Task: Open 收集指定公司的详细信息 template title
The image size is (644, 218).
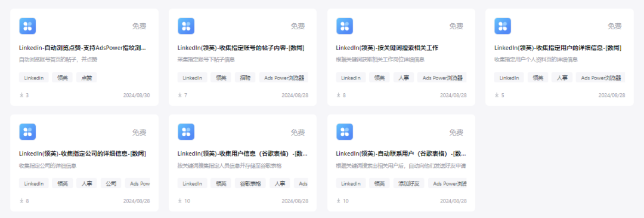Action: 82,153
